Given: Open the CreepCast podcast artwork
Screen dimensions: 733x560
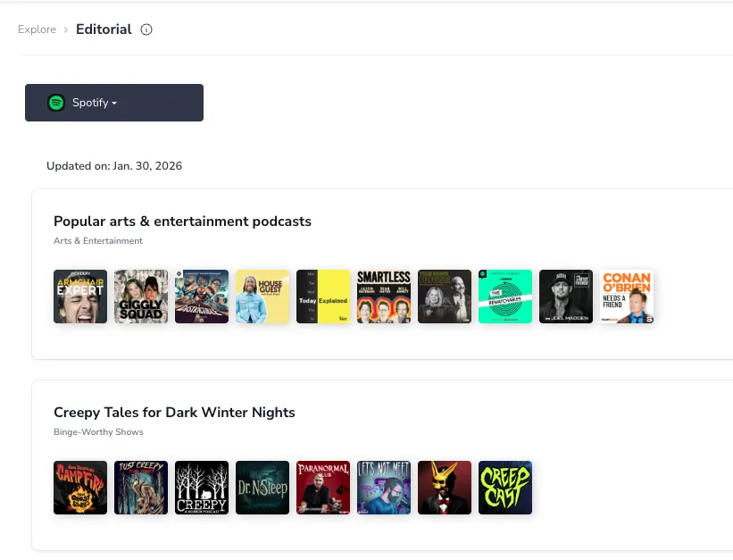Looking at the screenshot, I should [x=505, y=488].
